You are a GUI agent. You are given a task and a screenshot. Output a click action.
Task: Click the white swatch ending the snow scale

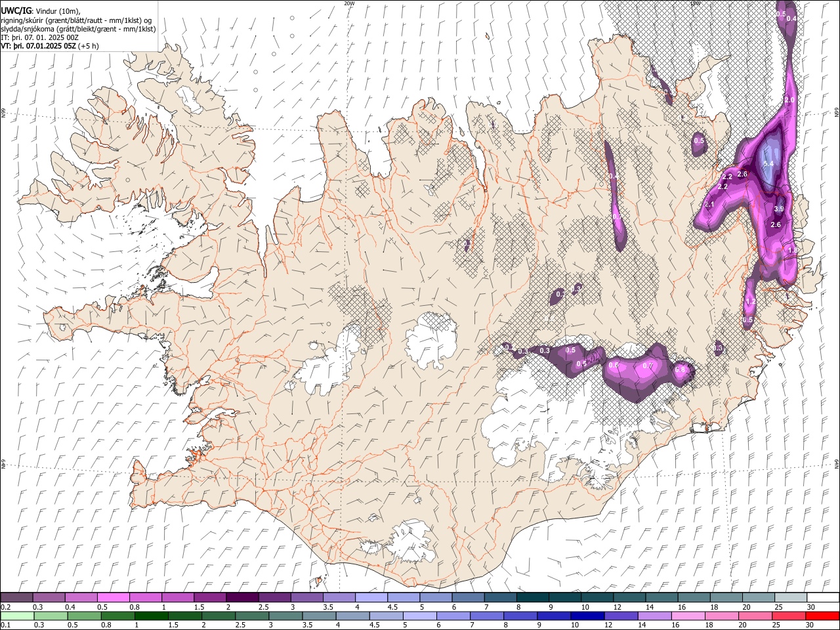point(823,597)
